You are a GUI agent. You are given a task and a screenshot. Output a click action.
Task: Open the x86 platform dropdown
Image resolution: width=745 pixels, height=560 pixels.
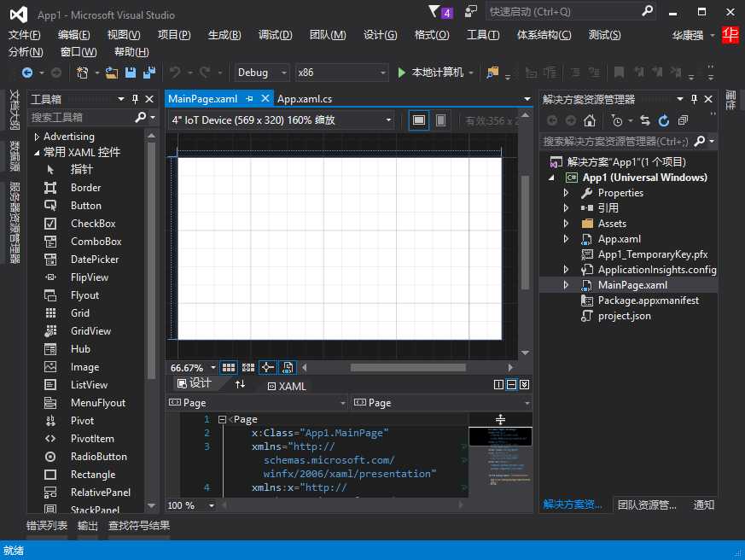[341, 73]
